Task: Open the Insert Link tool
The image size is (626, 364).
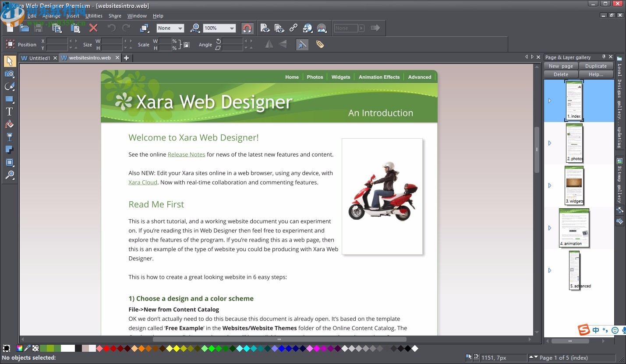Action: pyautogui.click(x=294, y=28)
